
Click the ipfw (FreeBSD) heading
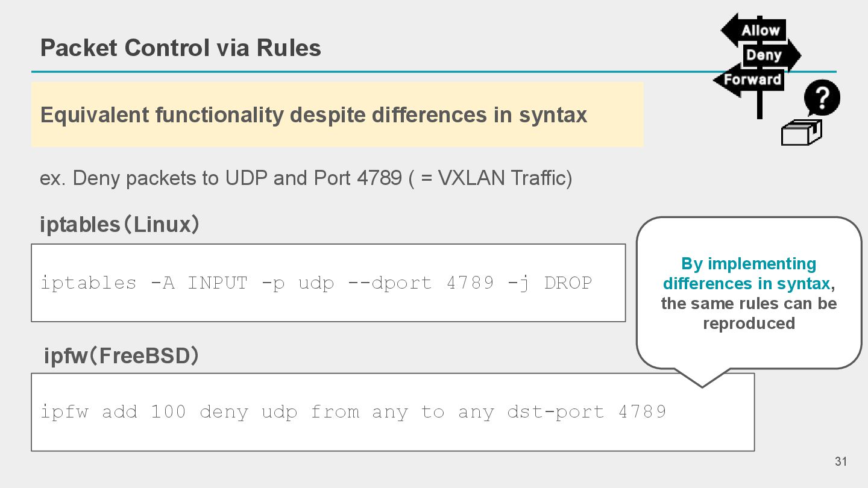(x=121, y=356)
